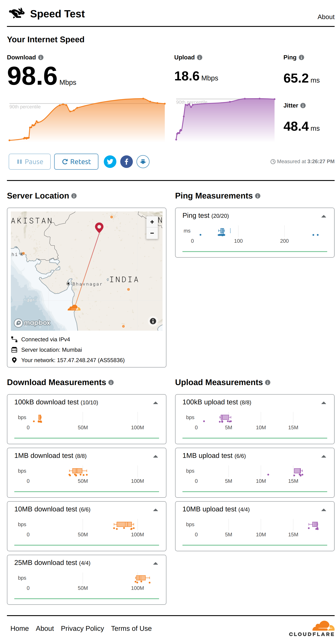The width and height of the screenshot is (335, 644).
Task: Click the info icon beside Download
Action: pyautogui.click(x=41, y=57)
